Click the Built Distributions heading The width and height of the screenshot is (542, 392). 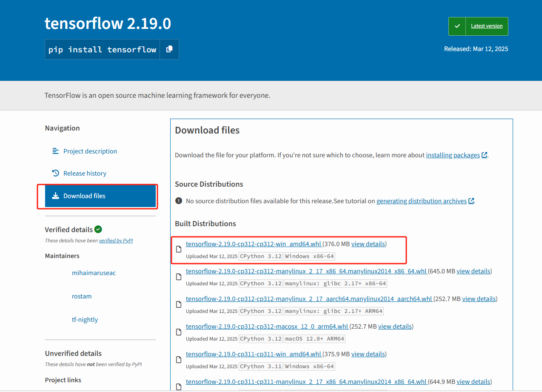tap(205, 224)
